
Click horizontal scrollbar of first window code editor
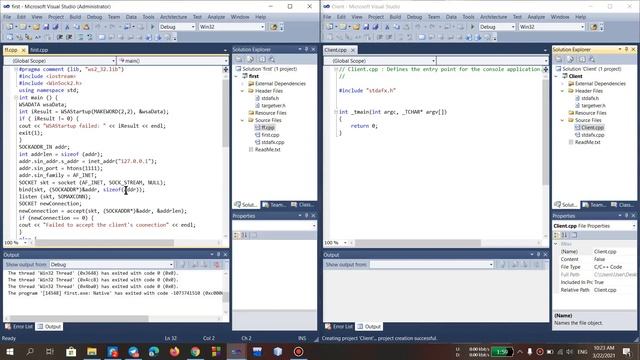click(104, 243)
